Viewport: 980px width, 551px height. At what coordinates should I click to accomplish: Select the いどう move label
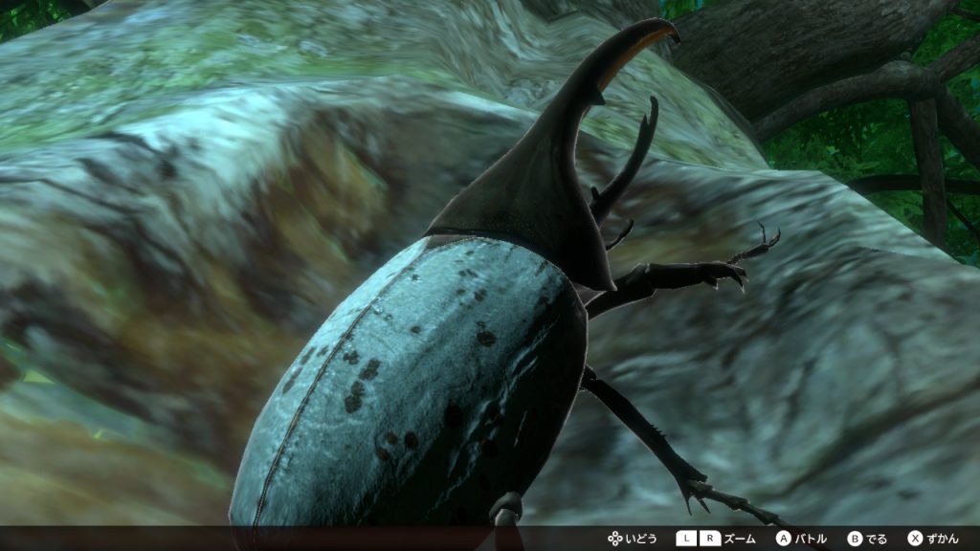(x=641, y=539)
